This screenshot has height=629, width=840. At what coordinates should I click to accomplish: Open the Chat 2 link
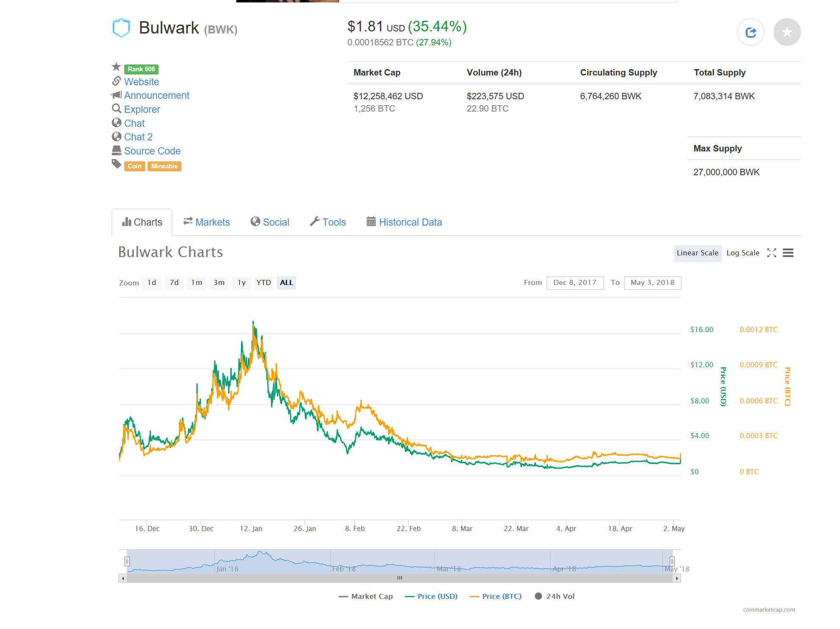(x=138, y=137)
